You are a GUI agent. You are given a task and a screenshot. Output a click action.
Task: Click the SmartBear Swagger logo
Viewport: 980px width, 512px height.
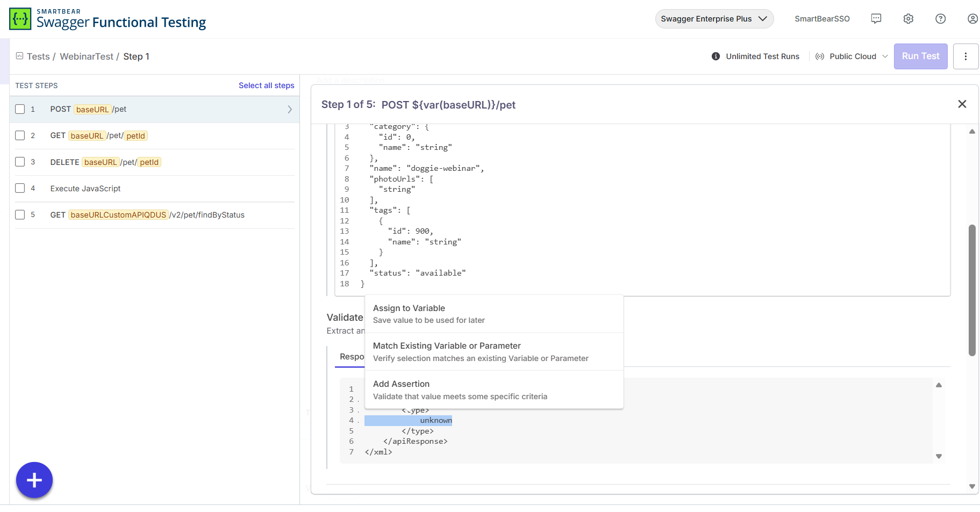19,18
